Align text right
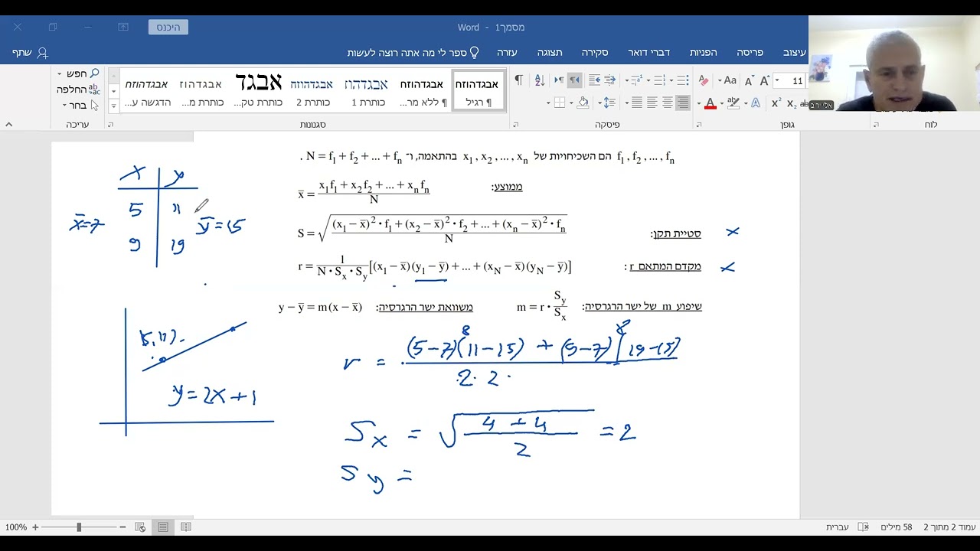This screenshot has width=980, height=551. tap(683, 103)
